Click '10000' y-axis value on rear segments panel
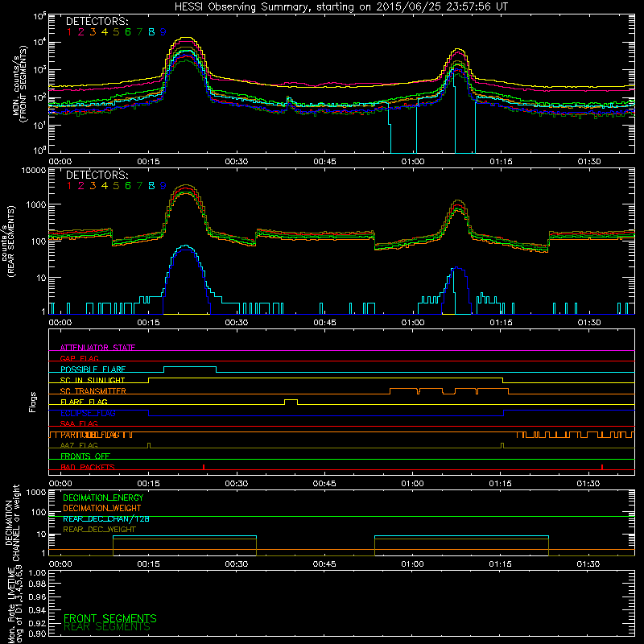 point(34,171)
